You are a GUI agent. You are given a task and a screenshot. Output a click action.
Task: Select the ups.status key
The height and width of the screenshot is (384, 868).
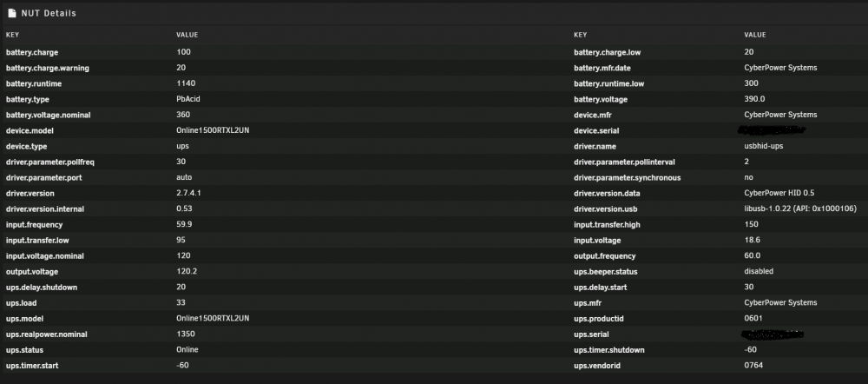click(x=25, y=350)
